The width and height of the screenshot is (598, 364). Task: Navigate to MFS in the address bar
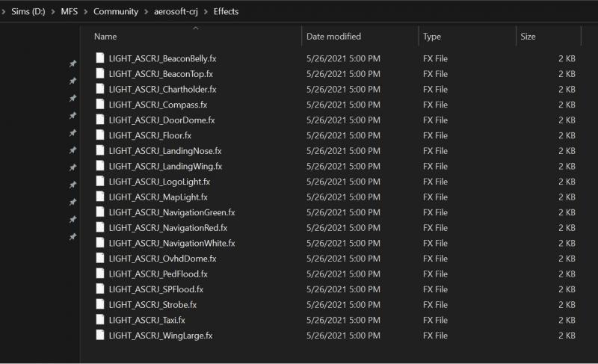pos(70,11)
